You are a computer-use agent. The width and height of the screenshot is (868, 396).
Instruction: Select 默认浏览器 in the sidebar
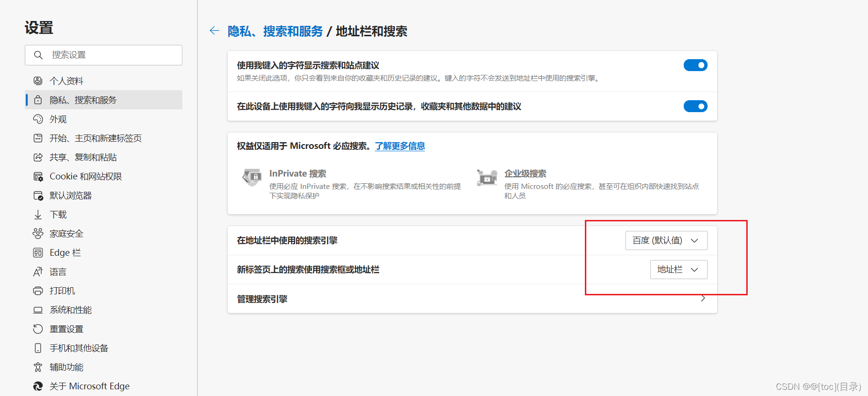click(104, 195)
